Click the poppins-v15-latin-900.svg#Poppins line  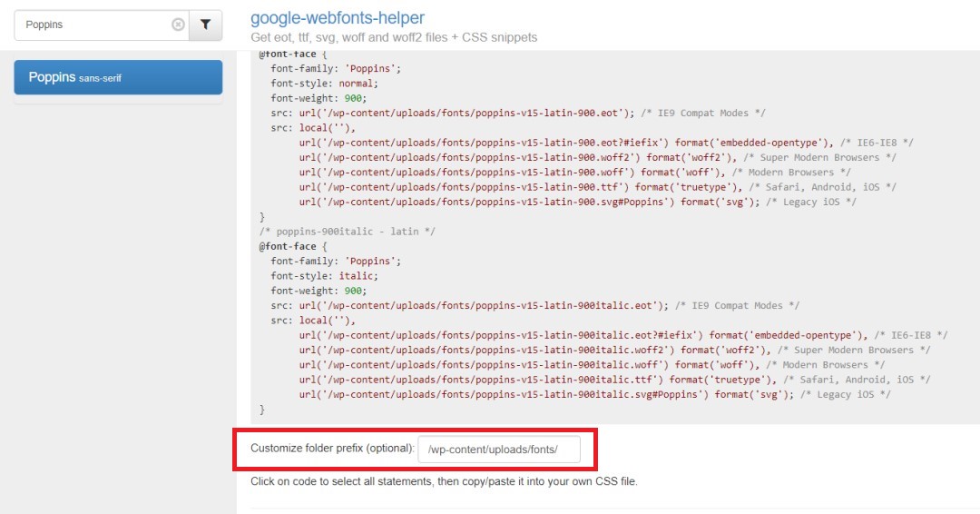tap(577, 202)
